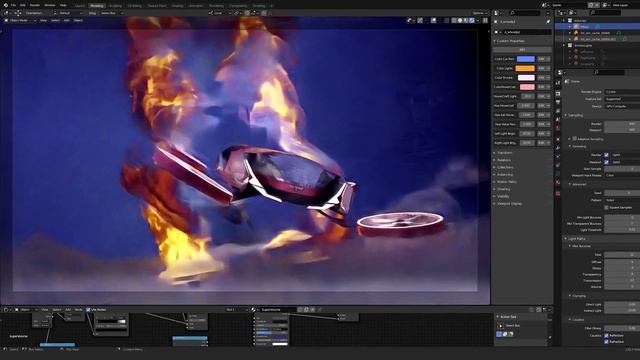Open the Scene properties tab icon

click(x=558, y=119)
